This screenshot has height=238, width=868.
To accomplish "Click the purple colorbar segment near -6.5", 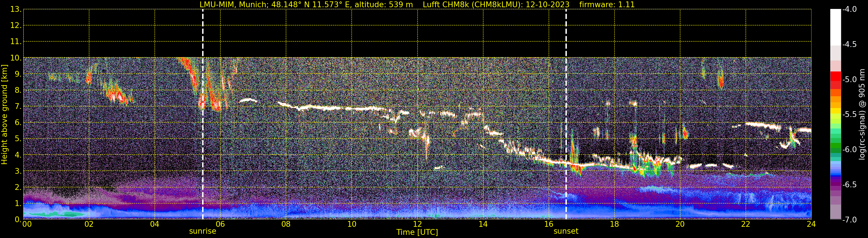I will [x=835, y=184].
